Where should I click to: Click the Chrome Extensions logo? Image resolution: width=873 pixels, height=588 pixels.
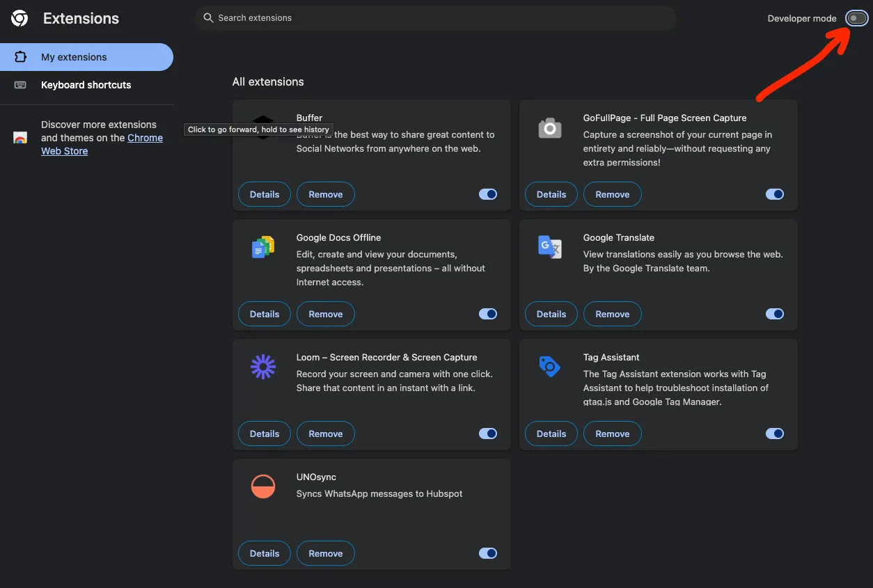tap(19, 18)
